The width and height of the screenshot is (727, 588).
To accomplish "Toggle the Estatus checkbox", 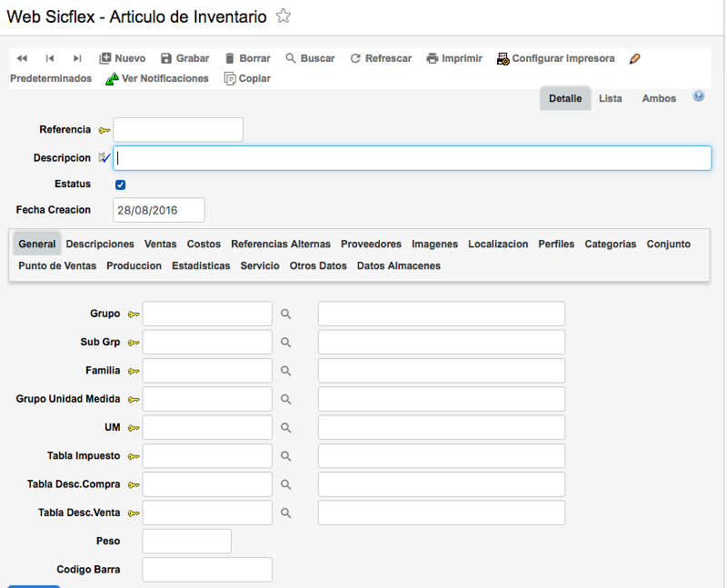I will click(x=120, y=184).
